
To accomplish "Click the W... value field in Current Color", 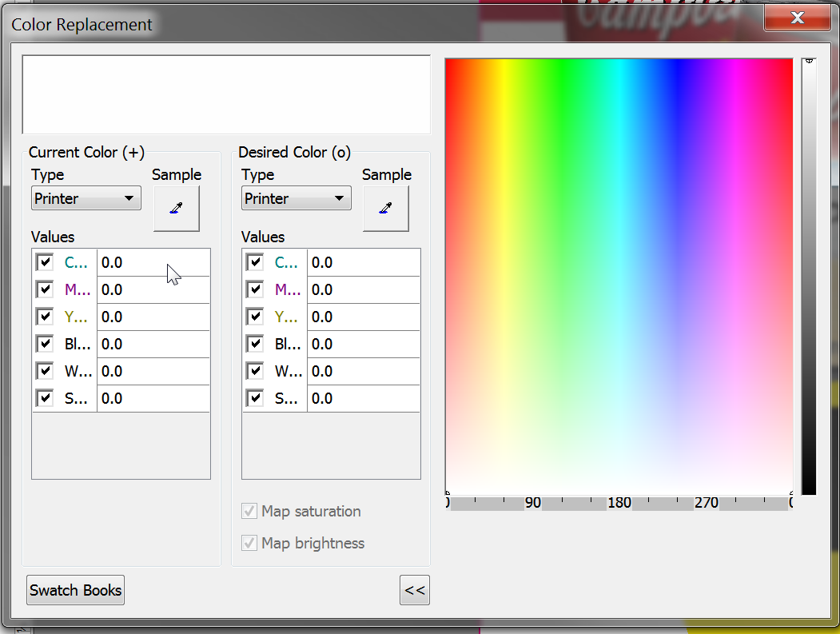I will coord(153,372).
